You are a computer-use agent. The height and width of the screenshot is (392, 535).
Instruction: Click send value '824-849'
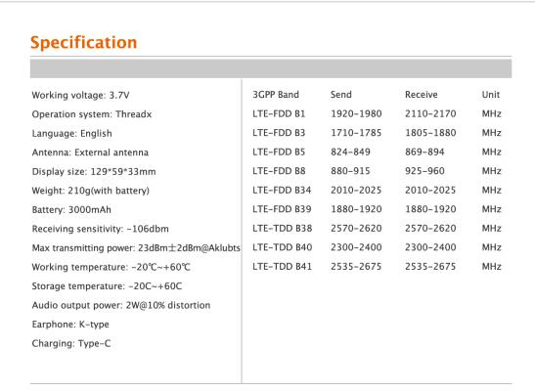(350, 152)
